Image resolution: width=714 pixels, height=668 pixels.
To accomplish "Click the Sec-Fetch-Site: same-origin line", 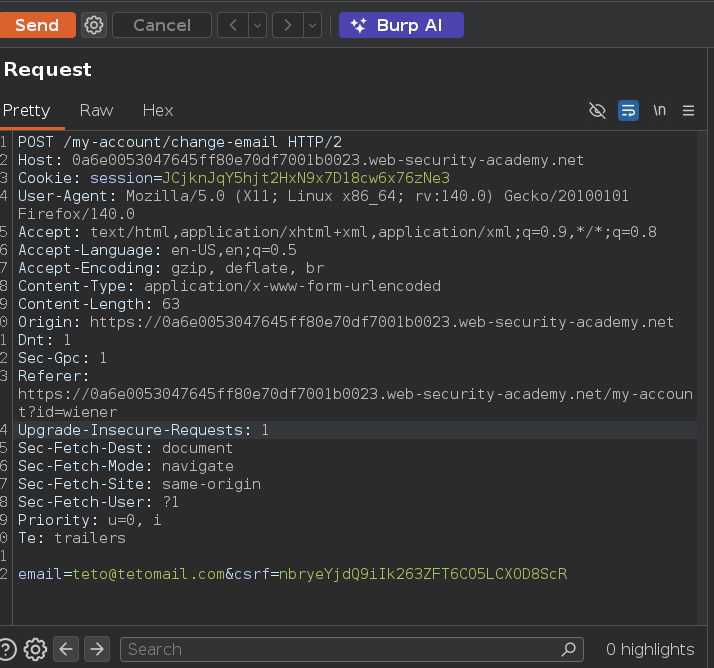I will point(139,484).
